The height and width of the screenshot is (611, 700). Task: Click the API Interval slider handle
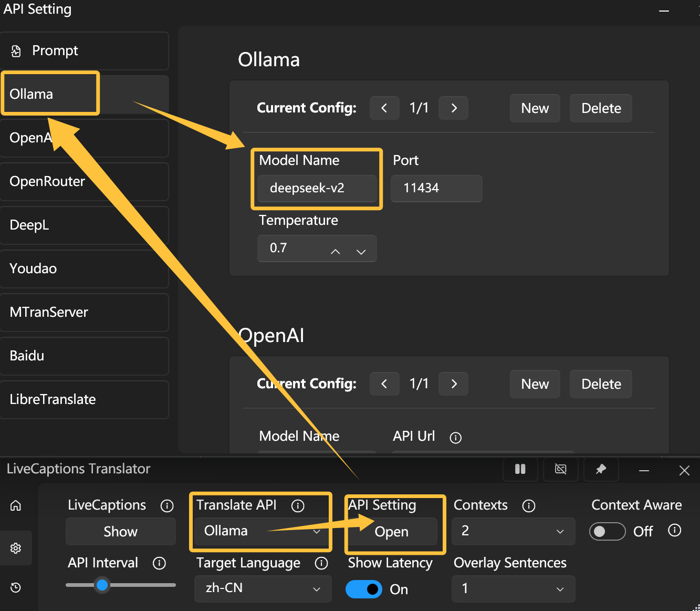102,585
